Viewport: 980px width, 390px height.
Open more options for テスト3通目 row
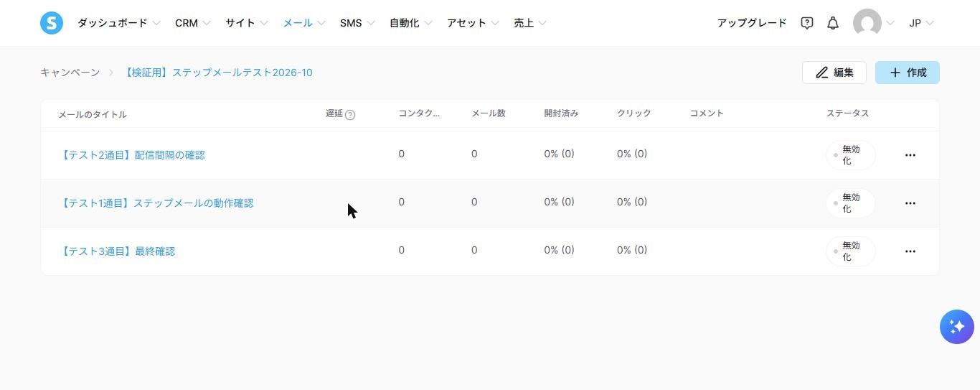910,251
